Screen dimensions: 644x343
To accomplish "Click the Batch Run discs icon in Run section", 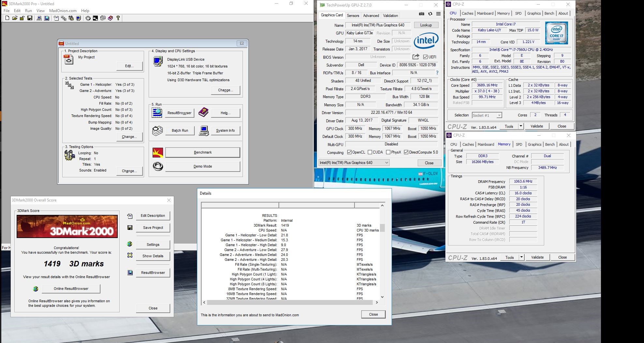I will point(157,130).
